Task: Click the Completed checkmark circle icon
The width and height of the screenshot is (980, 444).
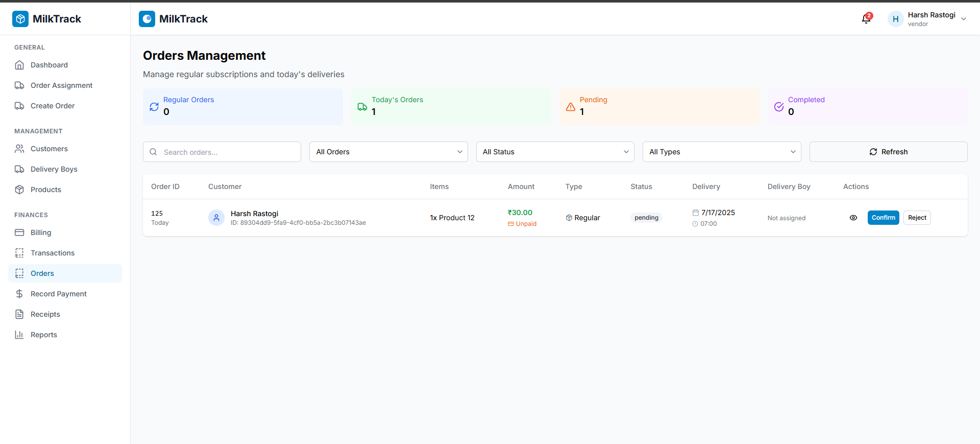Action: [x=779, y=107]
